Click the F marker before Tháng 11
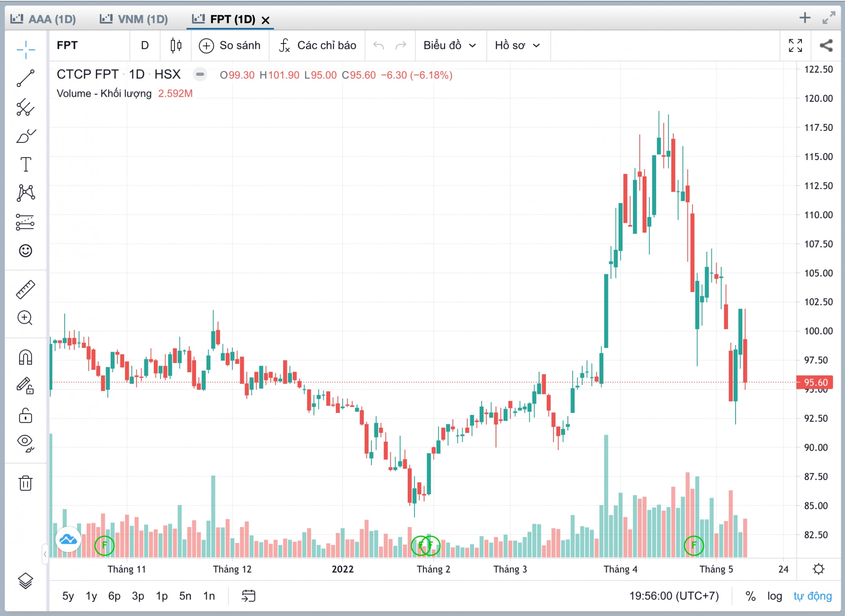The height and width of the screenshot is (616, 845). tap(104, 545)
